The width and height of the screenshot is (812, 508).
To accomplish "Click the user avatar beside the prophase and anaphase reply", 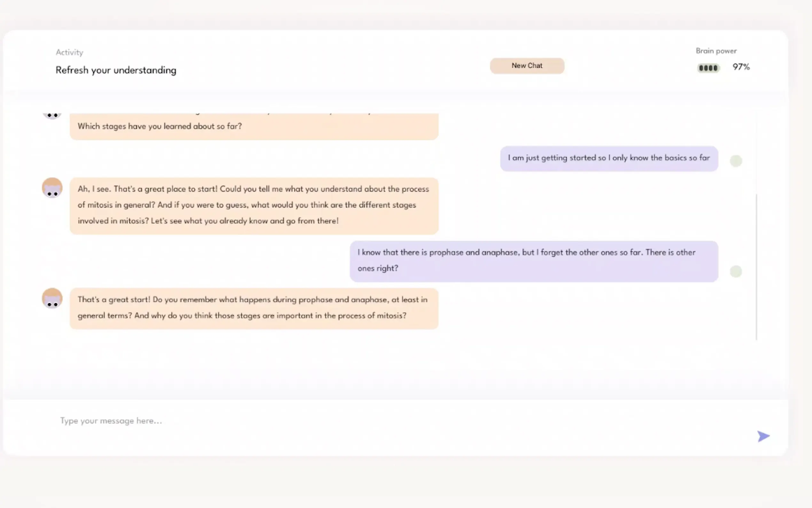I will pyautogui.click(x=736, y=271).
